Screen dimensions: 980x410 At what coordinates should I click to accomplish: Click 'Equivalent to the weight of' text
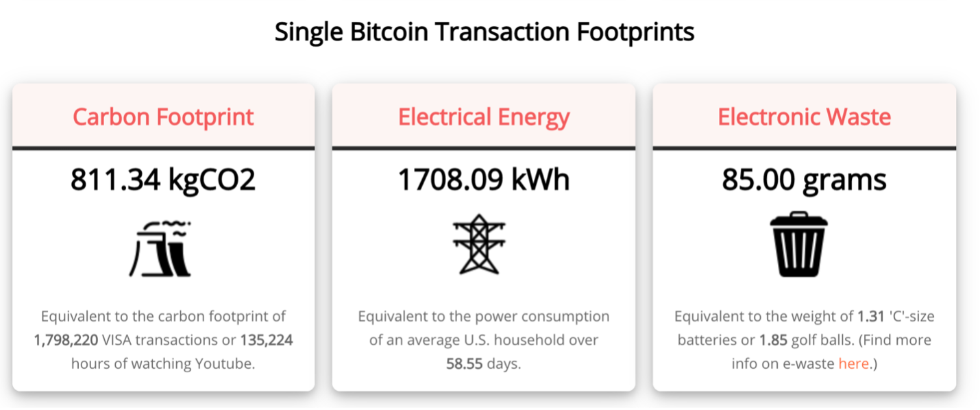763,317
